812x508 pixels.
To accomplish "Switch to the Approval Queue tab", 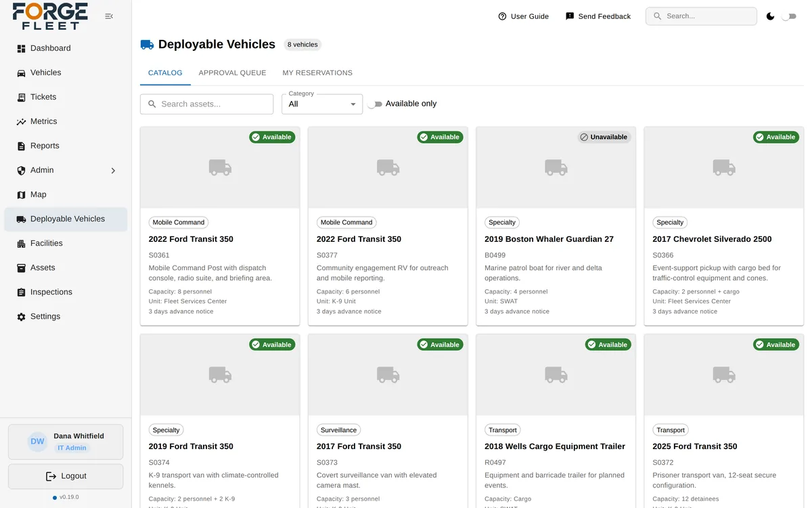I will coord(232,73).
